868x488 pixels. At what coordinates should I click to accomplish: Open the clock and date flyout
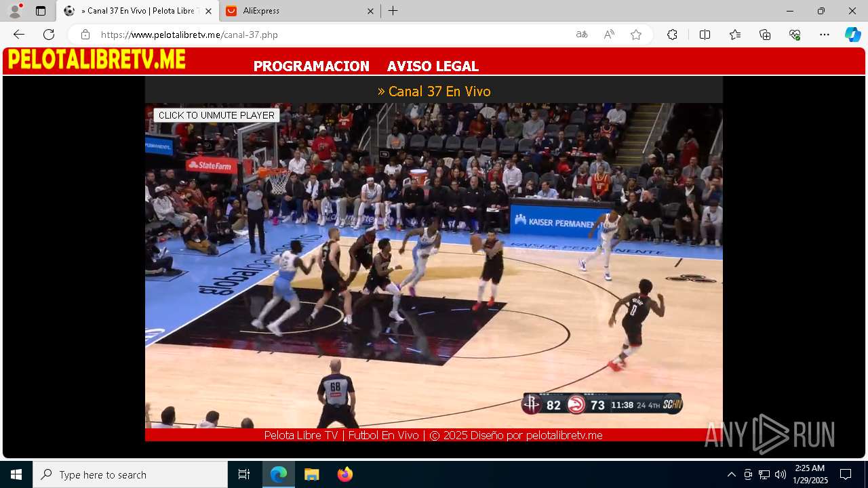810,474
